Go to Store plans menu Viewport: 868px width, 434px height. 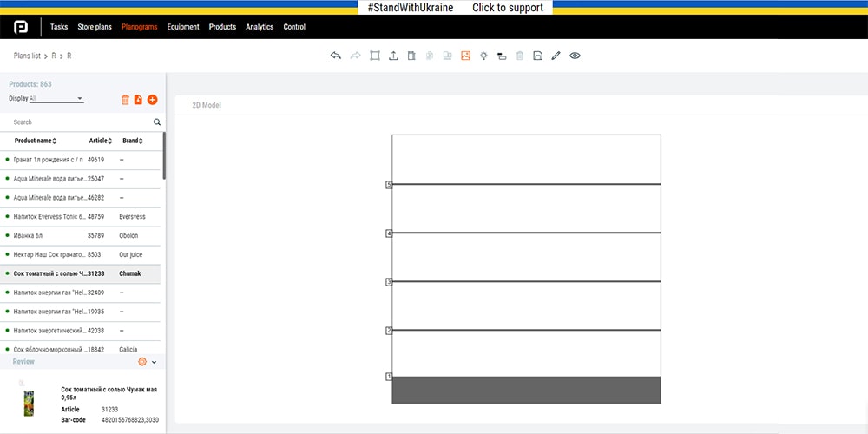tap(95, 27)
